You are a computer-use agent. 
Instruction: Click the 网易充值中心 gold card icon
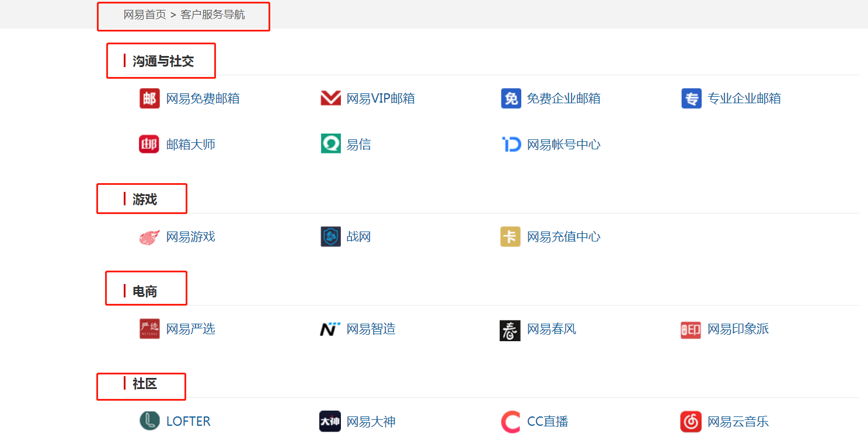tap(511, 237)
